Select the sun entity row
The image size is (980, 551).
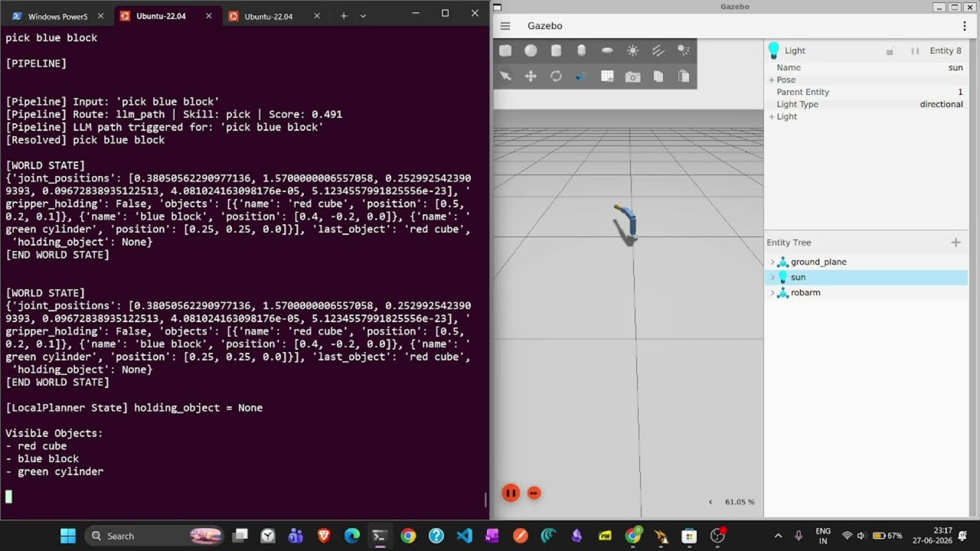point(866,277)
